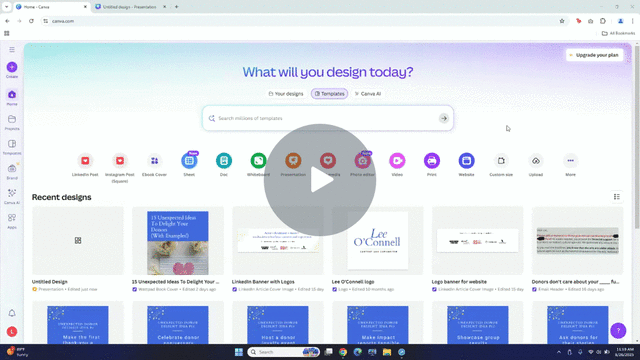Select the Templates search tab
This screenshot has width=640, height=360.
[x=329, y=94]
